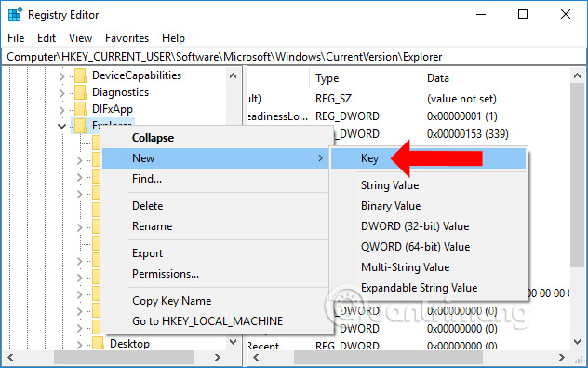
Task: Click the values pane scroll left arrow
Action: click(x=256, y=357)
